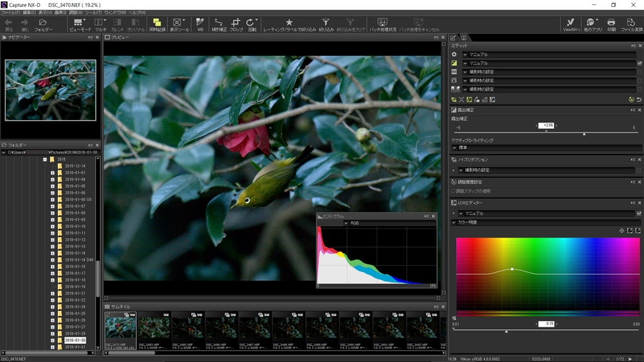
Task: Open the ウィンドウ(W) menu
Action: click(114, 13)
